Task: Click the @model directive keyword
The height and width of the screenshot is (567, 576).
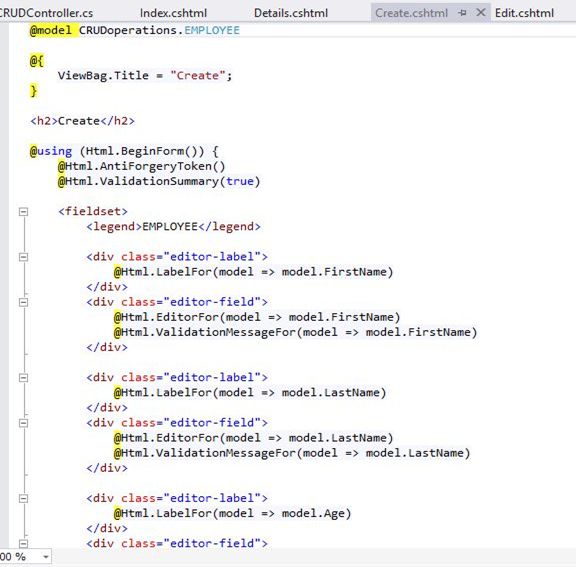Action: click(x=51, y=30)
